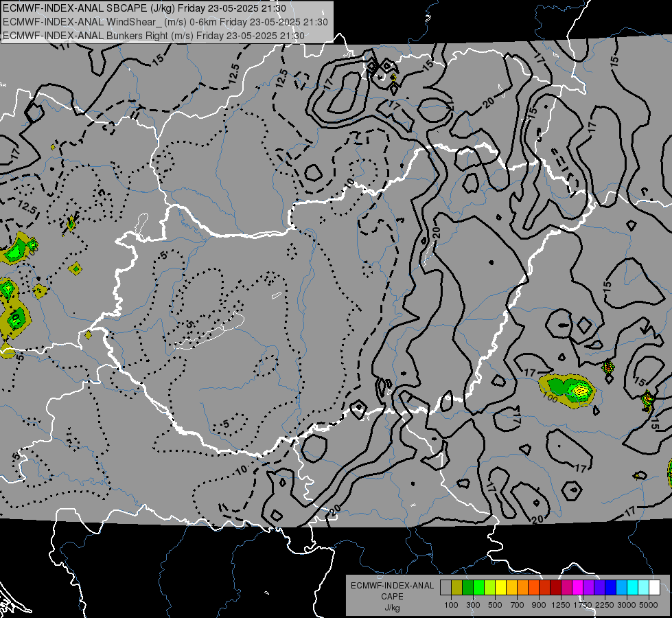Select the purple swatch right of 1750
Screen dimensions: 672x618
click(x=588, y=588)
